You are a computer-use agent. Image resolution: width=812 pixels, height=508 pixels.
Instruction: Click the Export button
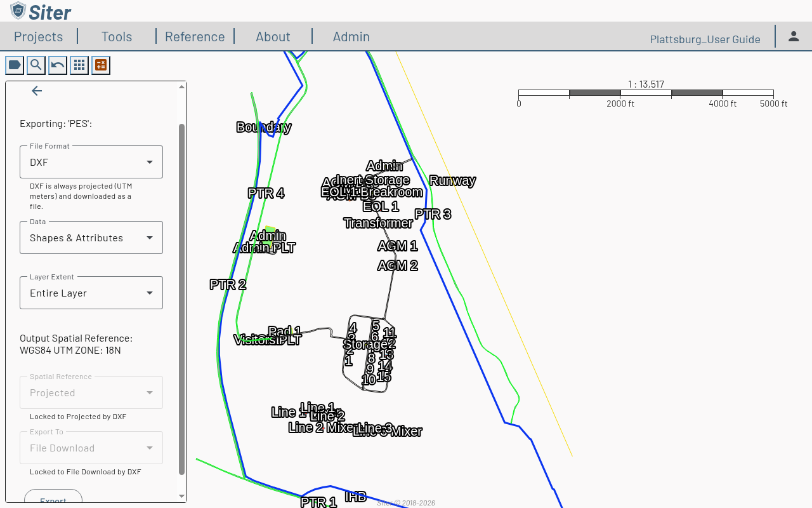point(53,497)
